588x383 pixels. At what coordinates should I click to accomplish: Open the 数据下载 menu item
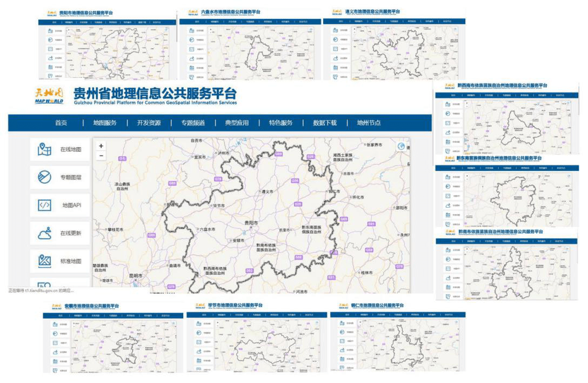(325, 123)
